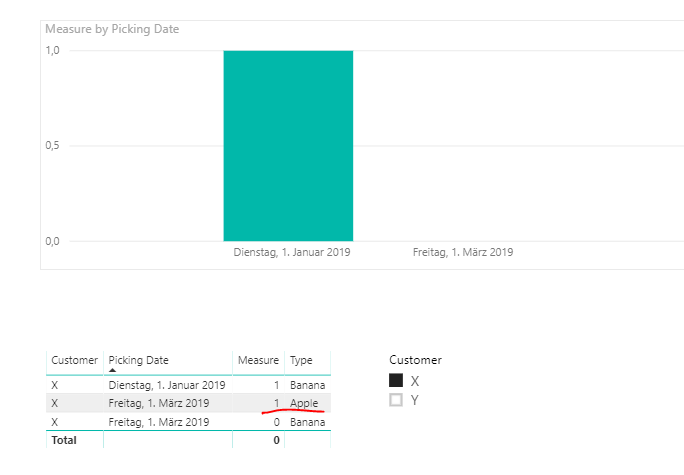Select 'Banana' cell in the last Freitag row

coord(308,422)
